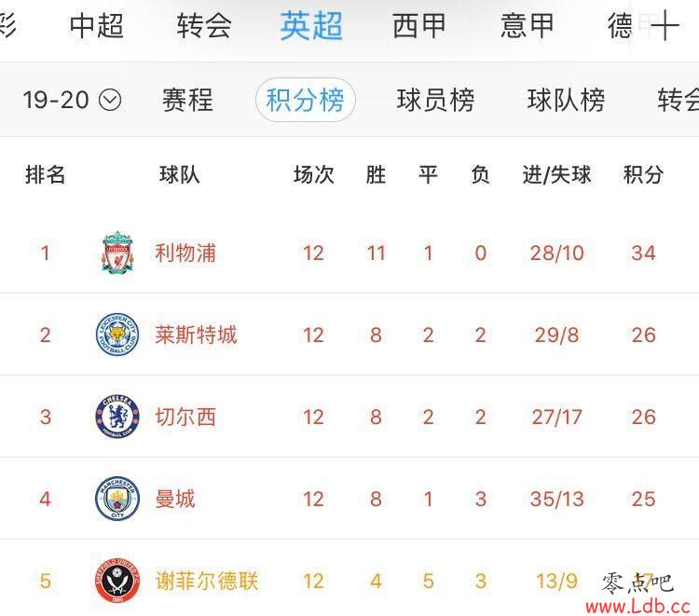
Task: Select the 赛程 schedule tab
Action: (187, 100)
